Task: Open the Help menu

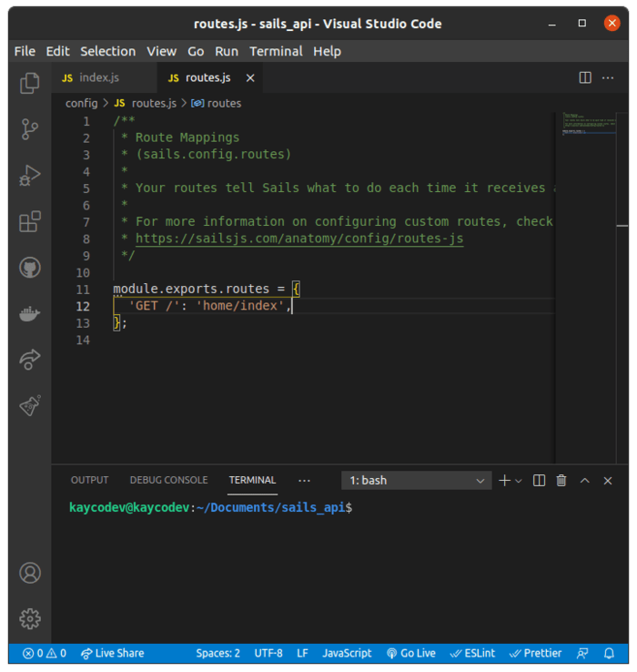Action: tap(327, 51)
